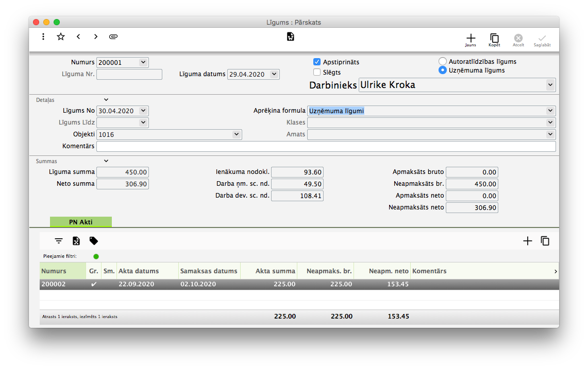Expand the Aprēķina formula dropdown
The image size is (588, 369).
[550, 111]
